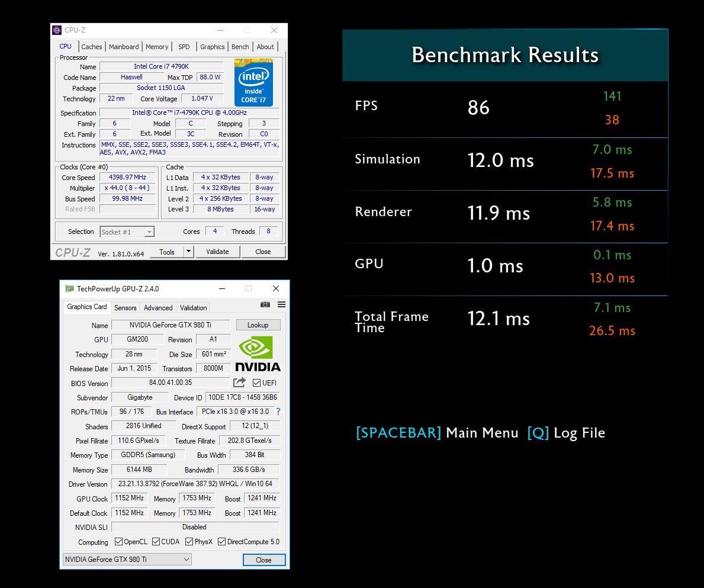Click the Core Speed value 4398.97 MHz

(127, 177)
